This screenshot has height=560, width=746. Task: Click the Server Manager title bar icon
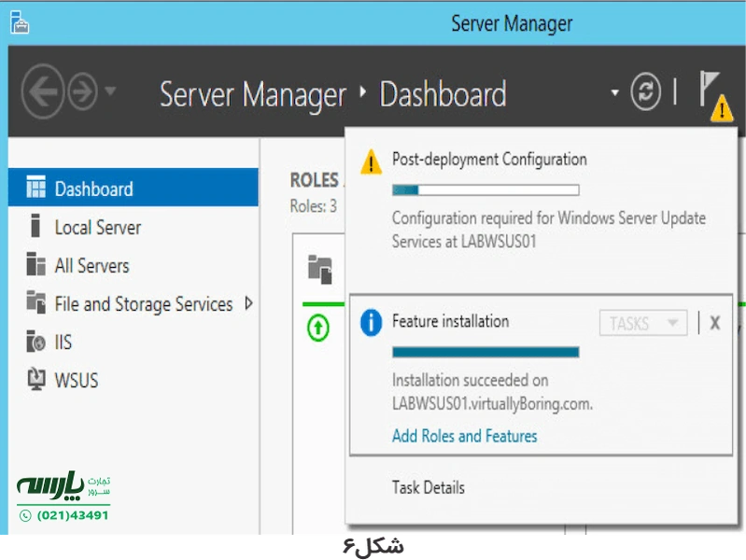coord(20,22)
